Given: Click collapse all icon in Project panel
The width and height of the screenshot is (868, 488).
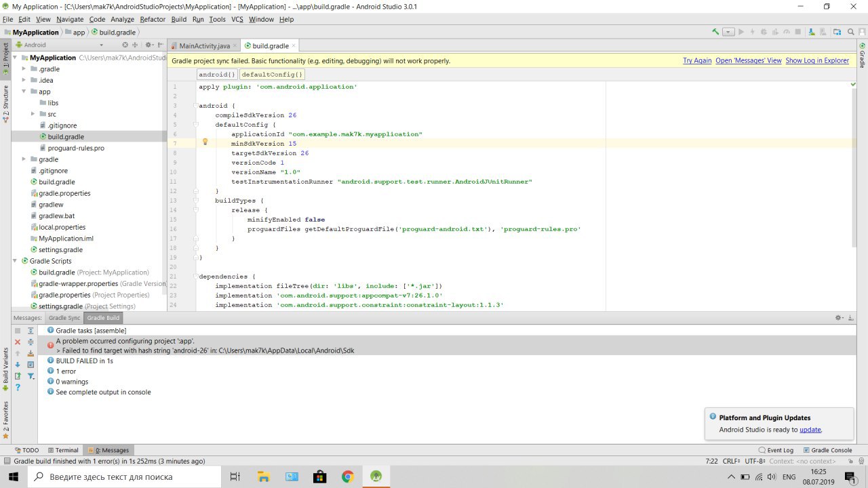Looking at the screenshot, I should (135, 45).
